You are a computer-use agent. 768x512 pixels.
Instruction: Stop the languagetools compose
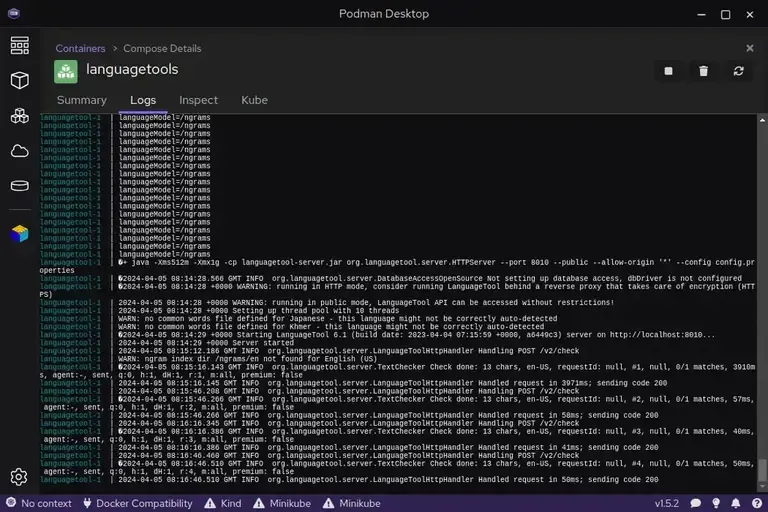pyautogui.click(x=668, y=71)
